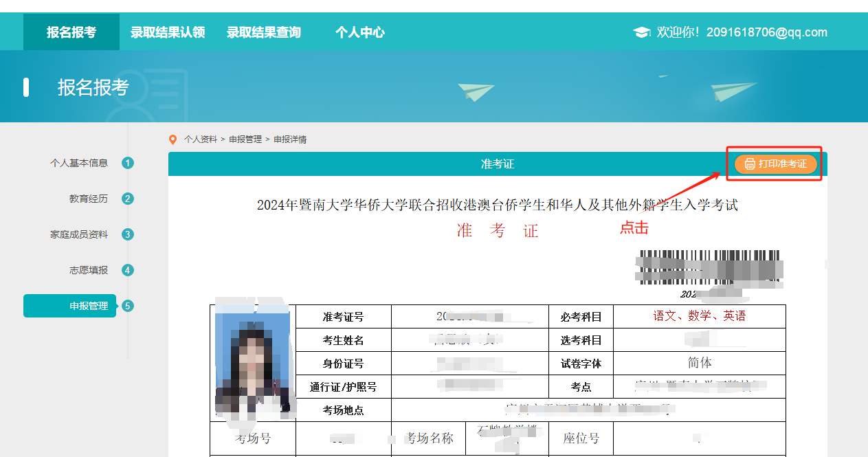868x457 pixels.
Task: Click the location pin icon in breadcrumb
Action: pos(173,140)
